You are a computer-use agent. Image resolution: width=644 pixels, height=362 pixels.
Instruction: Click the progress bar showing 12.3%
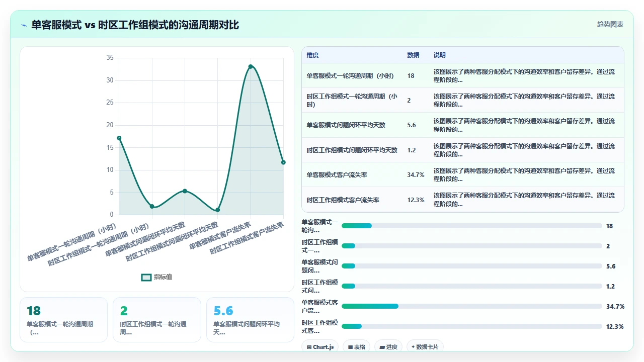pyautogui.click(x=472, y=326)
